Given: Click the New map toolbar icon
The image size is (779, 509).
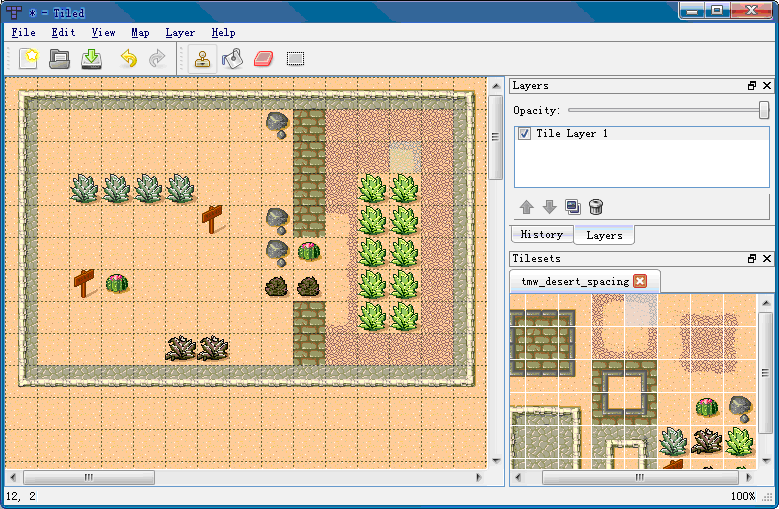Looking at the screenshot, I should [x=28, y=59].
